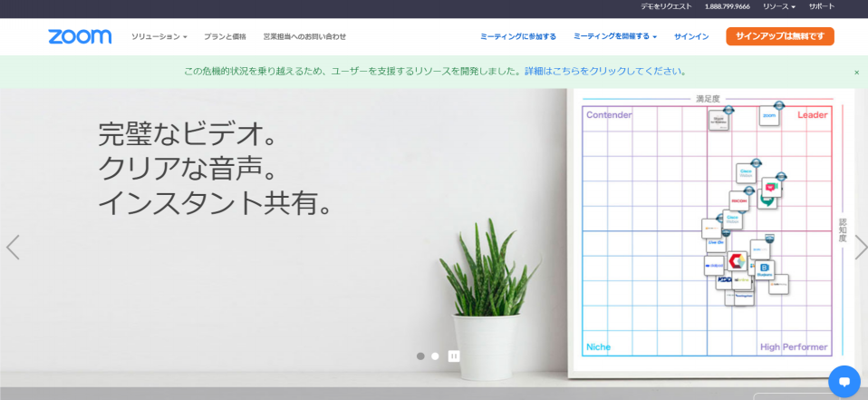Go to the next carousel slide
Image resolution: width=868 pixels, height=400 pixels.
pos(861,247)
